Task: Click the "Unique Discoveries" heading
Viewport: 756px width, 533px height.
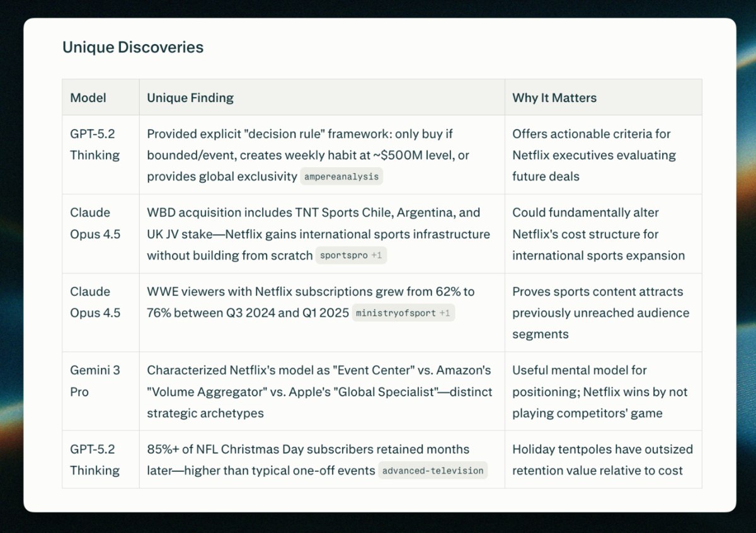Action: (133, 47)
